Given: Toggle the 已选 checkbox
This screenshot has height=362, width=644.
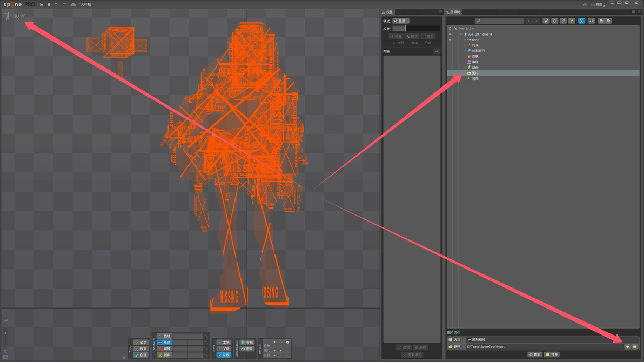Looking at the screenshot, I should tap(425, 43).
